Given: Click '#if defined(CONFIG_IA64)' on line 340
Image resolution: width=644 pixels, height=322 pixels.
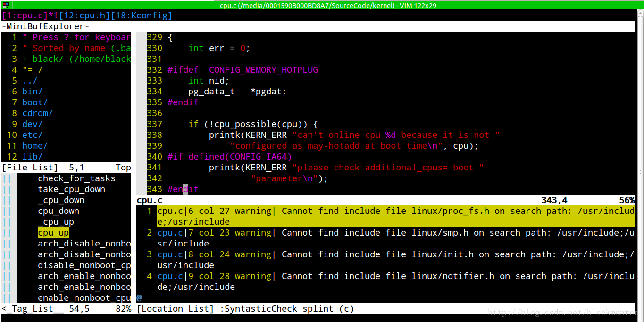Looking at the screenshot, I should pyautogui.click(x=230, y=157).
